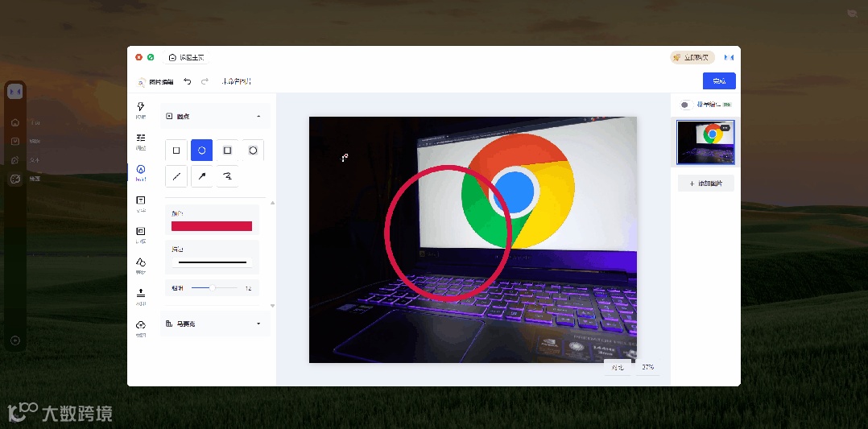Viewport: 868px width, 429px height.
Task: Click the add image button with plus sign
Action: pos(706,184)
